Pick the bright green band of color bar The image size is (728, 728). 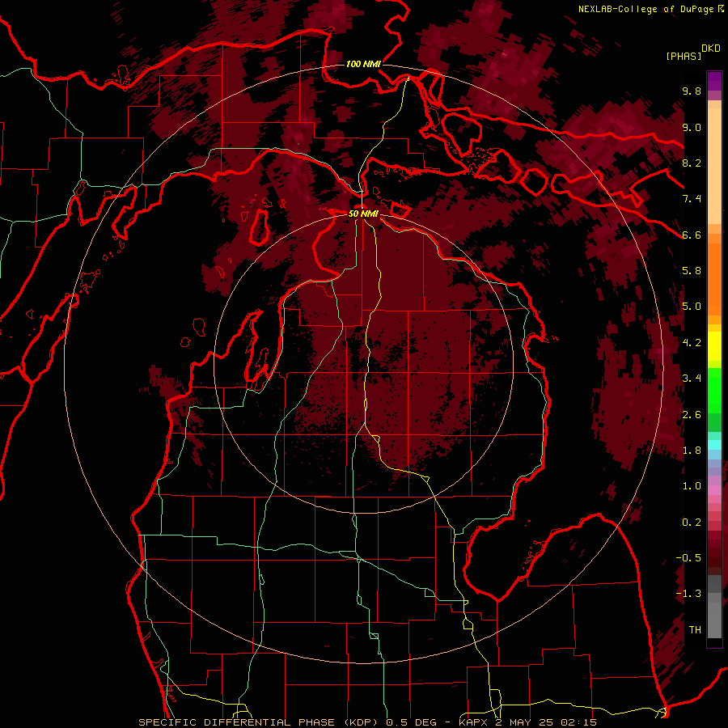(x=714, y=390)
